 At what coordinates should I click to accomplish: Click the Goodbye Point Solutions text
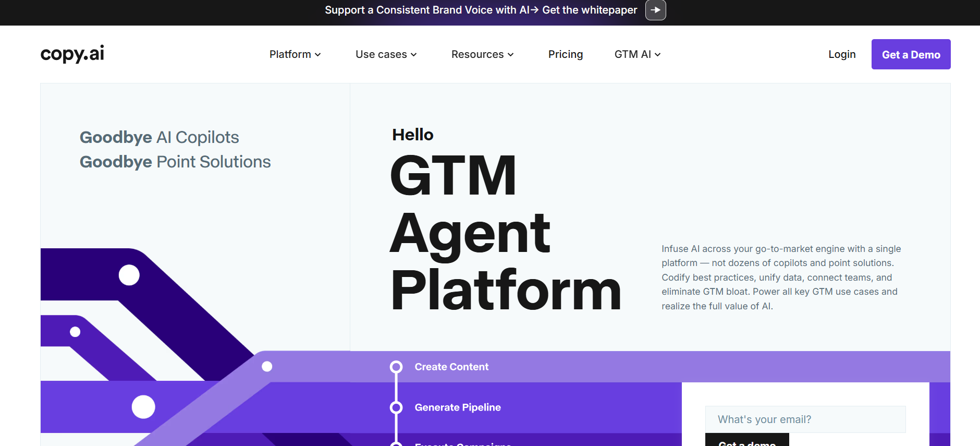(175, 162)
